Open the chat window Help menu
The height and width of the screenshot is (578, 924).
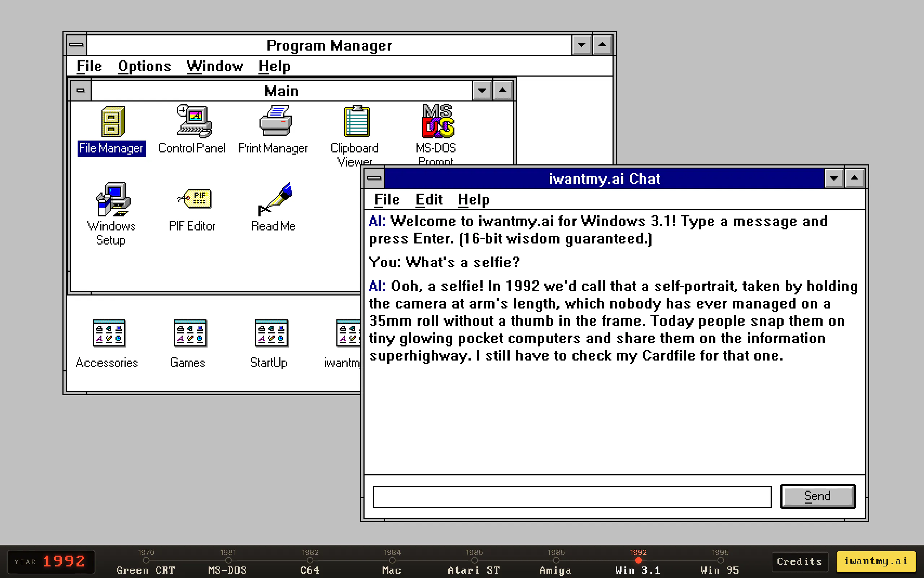point(474,199)
